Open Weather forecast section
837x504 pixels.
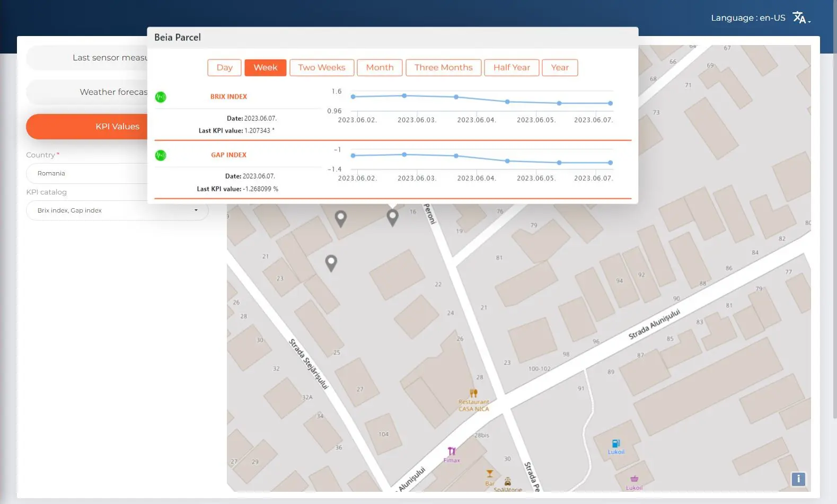[x=87, y=92]
